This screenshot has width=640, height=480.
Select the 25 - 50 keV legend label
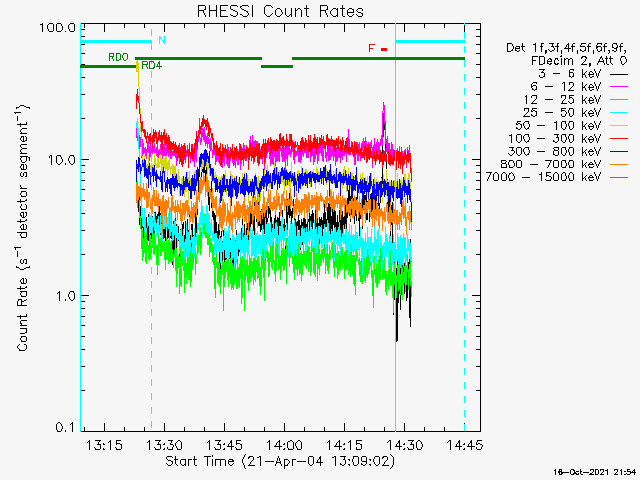click(562, 112)
